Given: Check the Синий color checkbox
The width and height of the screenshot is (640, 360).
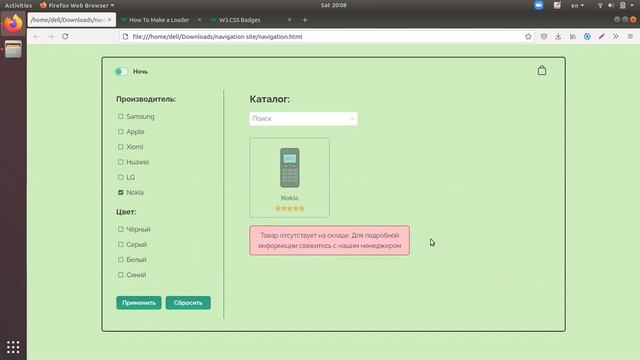Looking at the screenshot, I should pyautogui.click(x=120, y=275).
